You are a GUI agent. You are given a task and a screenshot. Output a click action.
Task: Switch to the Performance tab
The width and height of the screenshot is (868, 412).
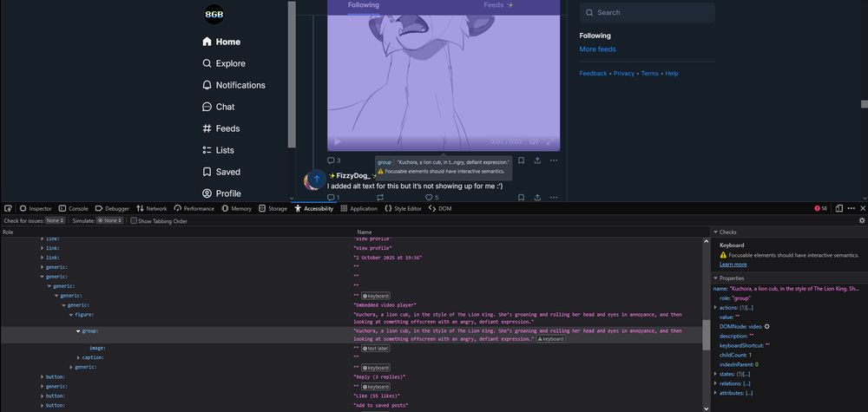coord(194,208)
